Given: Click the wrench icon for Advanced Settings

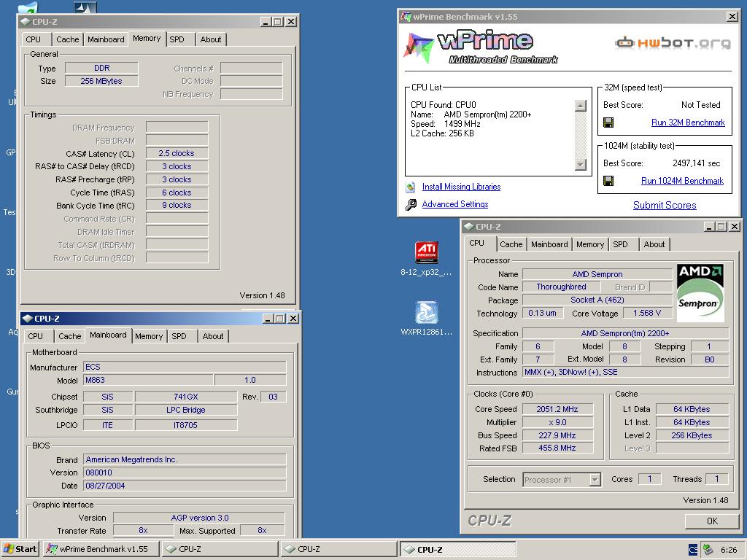Looking at the screenshot, I should [x=410, y=205].
